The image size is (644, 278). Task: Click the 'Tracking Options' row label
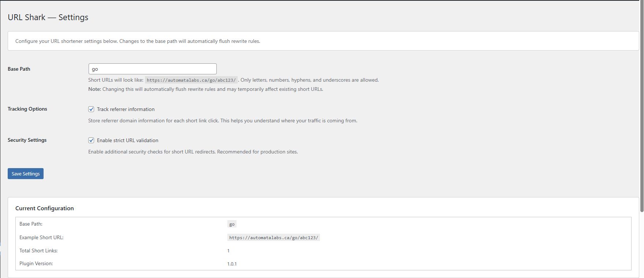[x=27, y=109]
